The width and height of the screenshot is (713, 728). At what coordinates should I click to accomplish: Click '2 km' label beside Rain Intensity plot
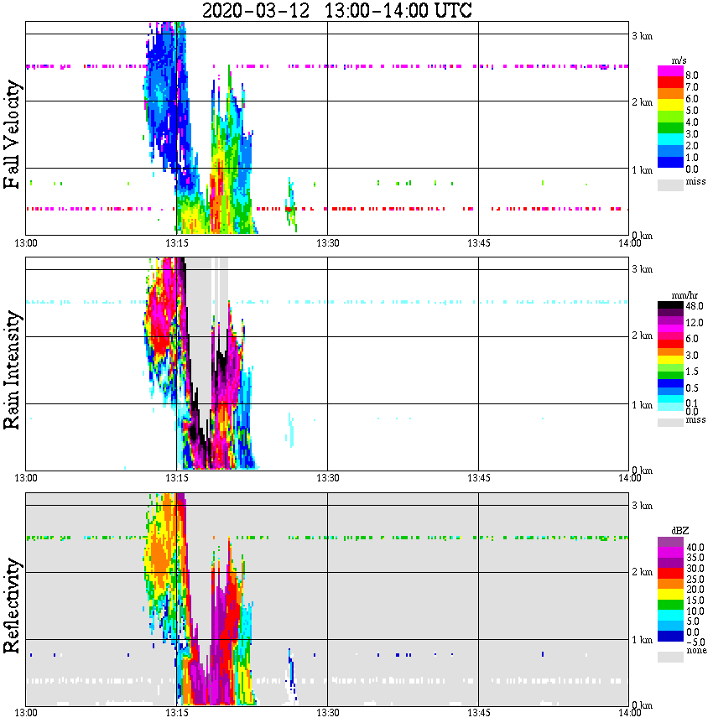pyautogui.click(x=643, y=335)
